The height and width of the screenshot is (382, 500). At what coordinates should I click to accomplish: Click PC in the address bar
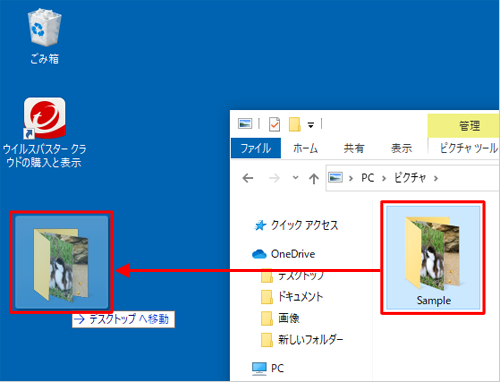368,178
